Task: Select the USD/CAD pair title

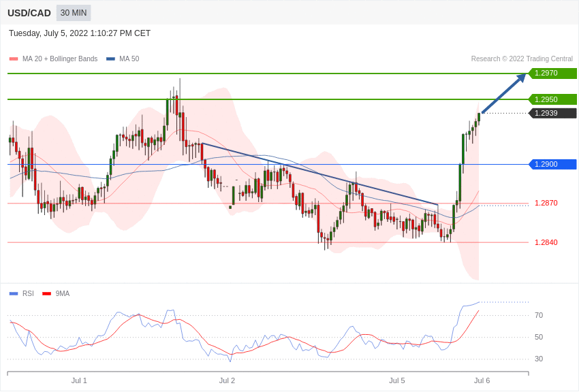Action: pyautogui.click(x=29, y=13)
